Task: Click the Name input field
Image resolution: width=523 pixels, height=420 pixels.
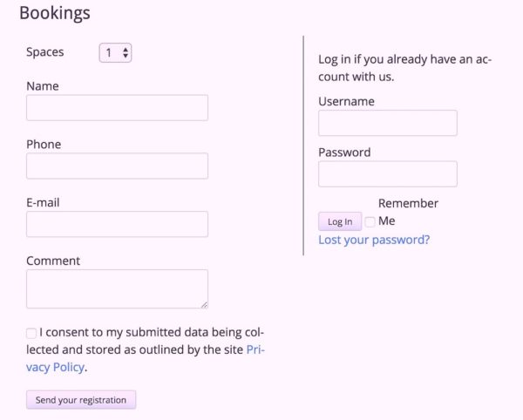Action: tap(117, 108)
